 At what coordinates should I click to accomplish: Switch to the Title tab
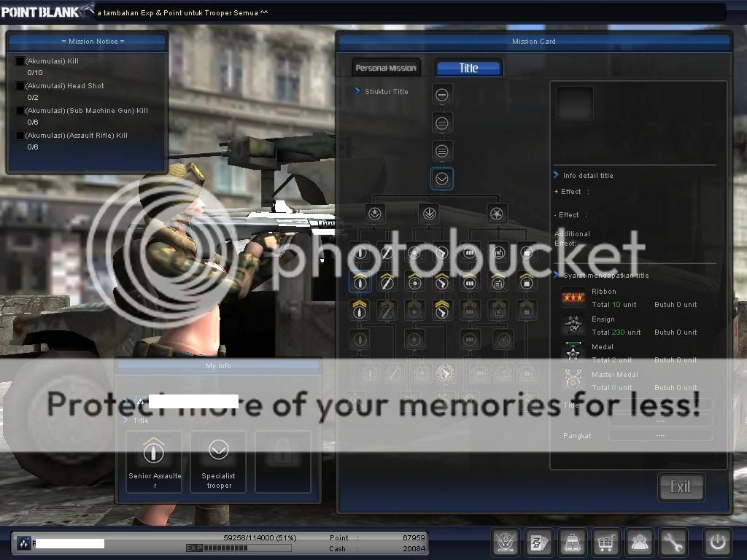(468, 68)
